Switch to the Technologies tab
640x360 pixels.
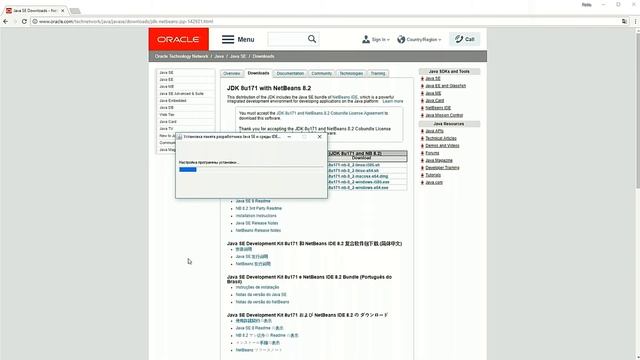[351, 73]
